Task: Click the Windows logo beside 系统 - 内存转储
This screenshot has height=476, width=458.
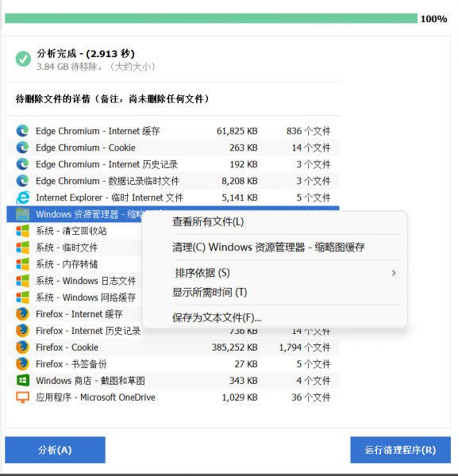Action: (x=22, y=264)
